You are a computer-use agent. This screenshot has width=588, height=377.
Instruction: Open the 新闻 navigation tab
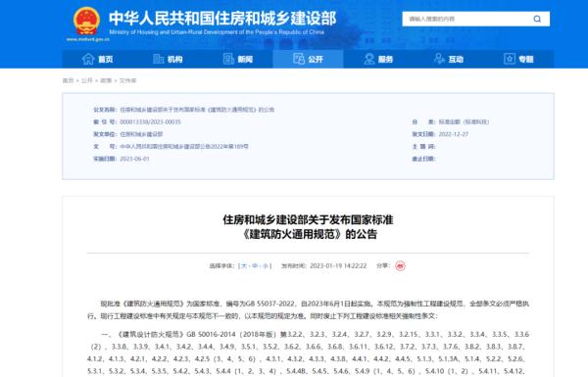click(x=238, y=59)
